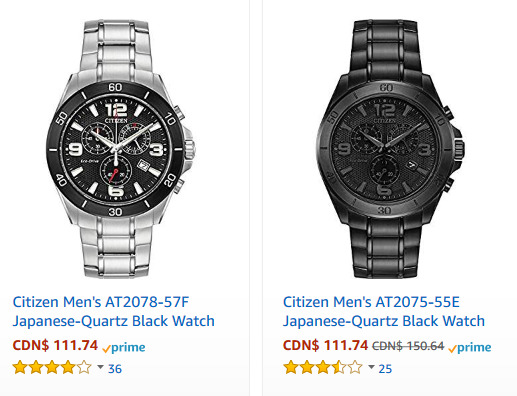View the 36 customer reviews
The height and width of the screenshot is (396, 517).
[x=115, y=369]
